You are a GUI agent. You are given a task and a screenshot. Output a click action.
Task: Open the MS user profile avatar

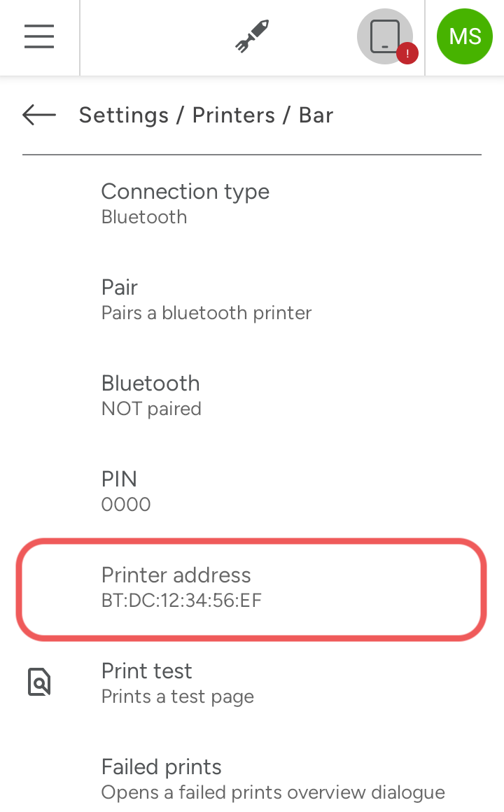tap(465, 36)
